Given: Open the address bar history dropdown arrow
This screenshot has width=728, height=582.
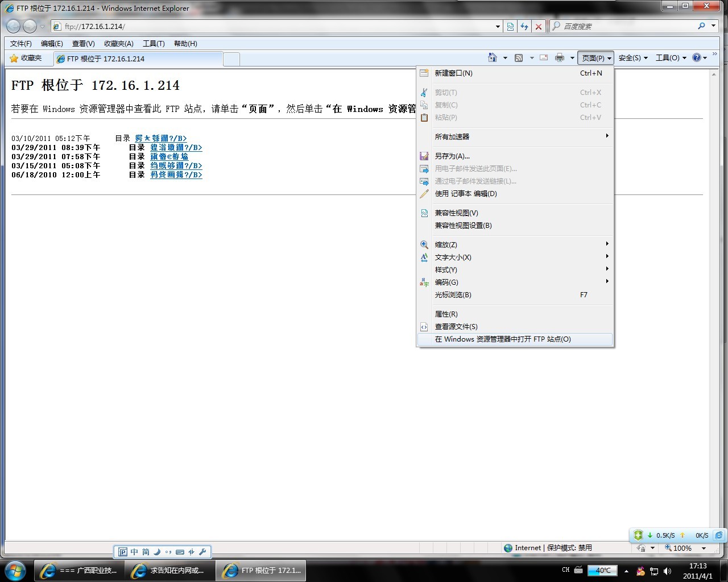Looking at the screenshot, I should click(498, 26).
